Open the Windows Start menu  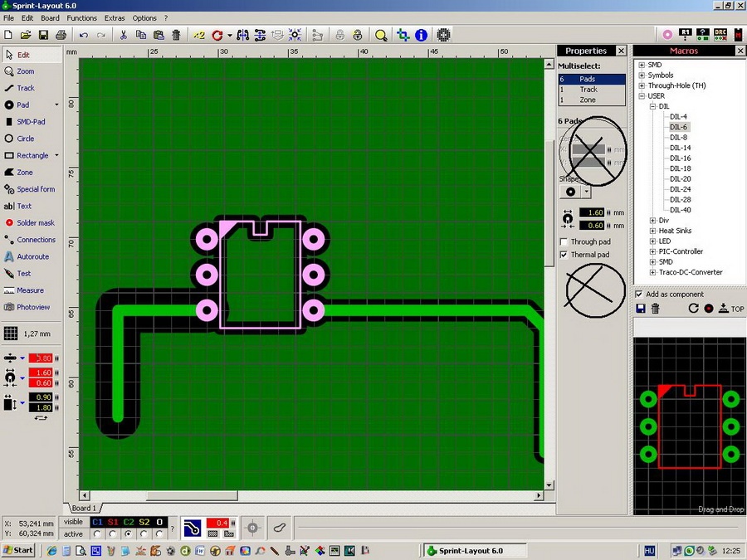[18, 551]
